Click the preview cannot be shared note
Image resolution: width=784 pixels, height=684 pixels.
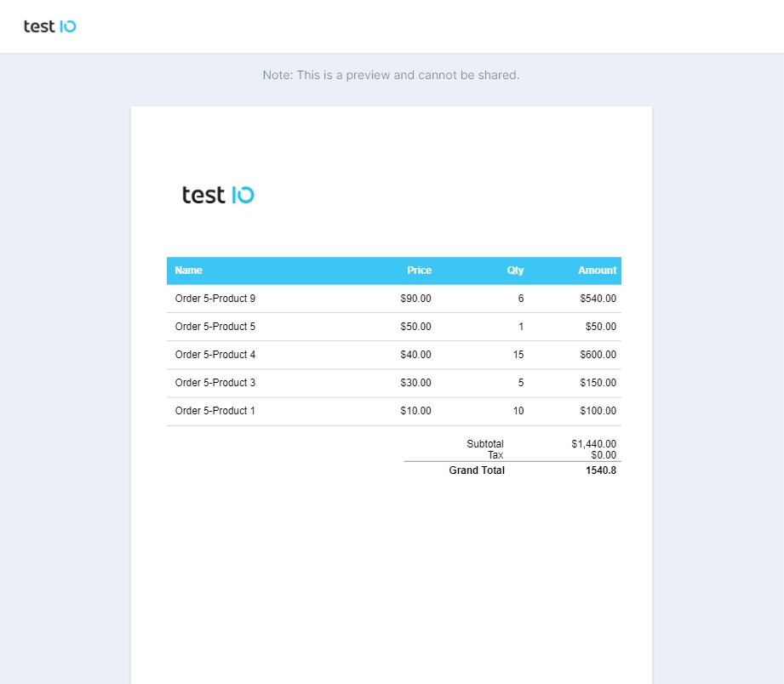click(391, 75)
